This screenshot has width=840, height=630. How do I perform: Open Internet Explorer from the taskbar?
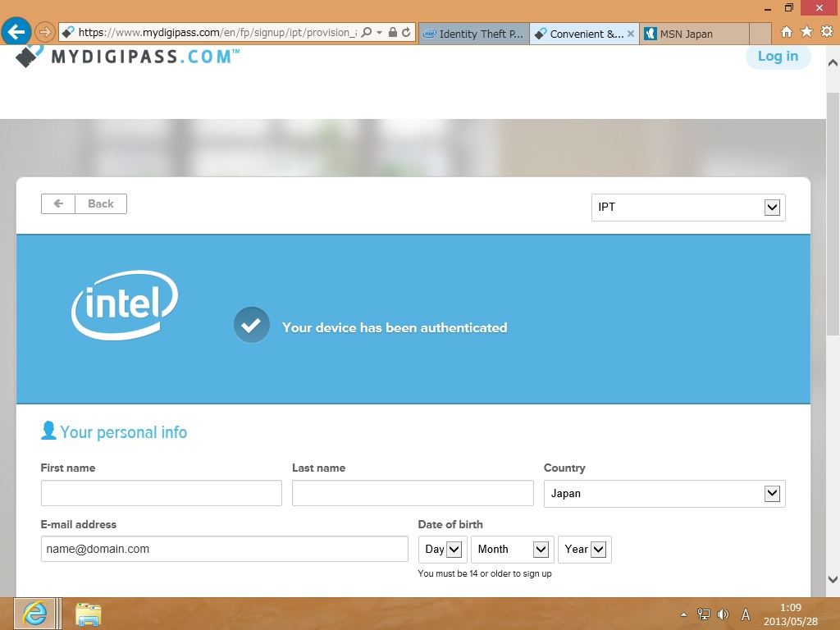[x=34, y=614]
